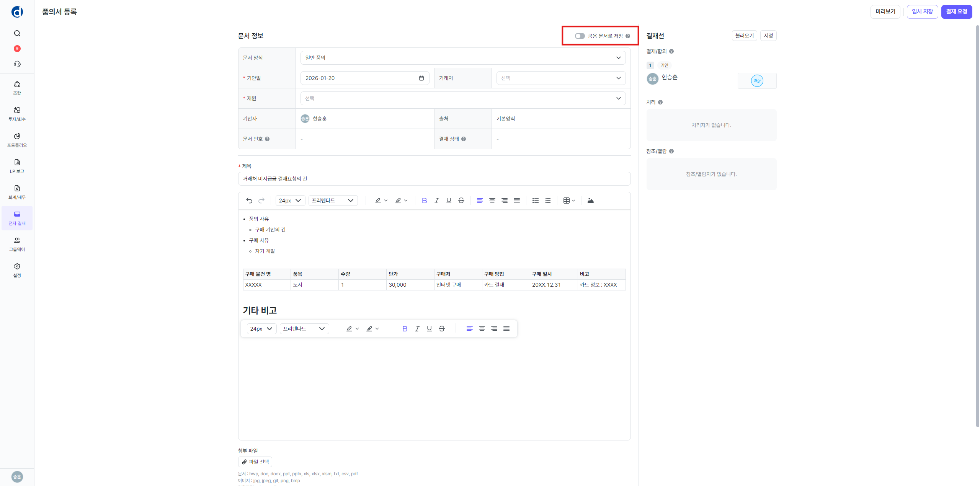Open the search icon in the sidebar
This screenshot has width=980, height=486.
(x=17, y=33)
